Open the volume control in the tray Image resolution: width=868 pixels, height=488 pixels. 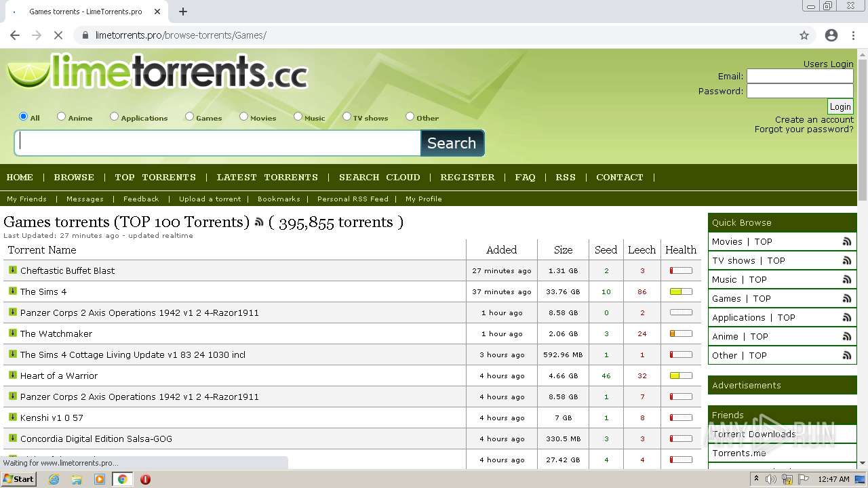pos(771,479)
